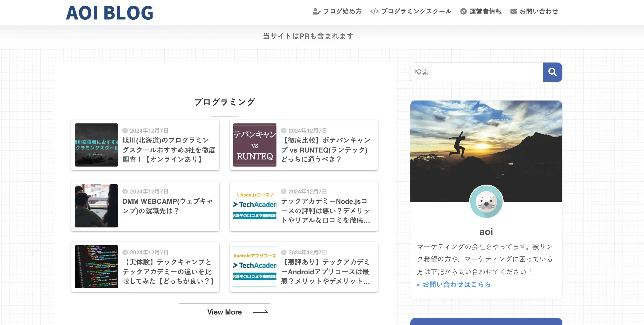
Task: Click the aoi seal avatar icon
Action: pos(486,202)
